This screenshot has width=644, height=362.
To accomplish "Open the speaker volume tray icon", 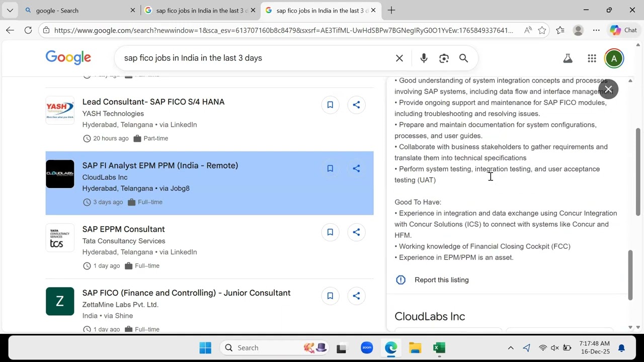I will 555,348.
